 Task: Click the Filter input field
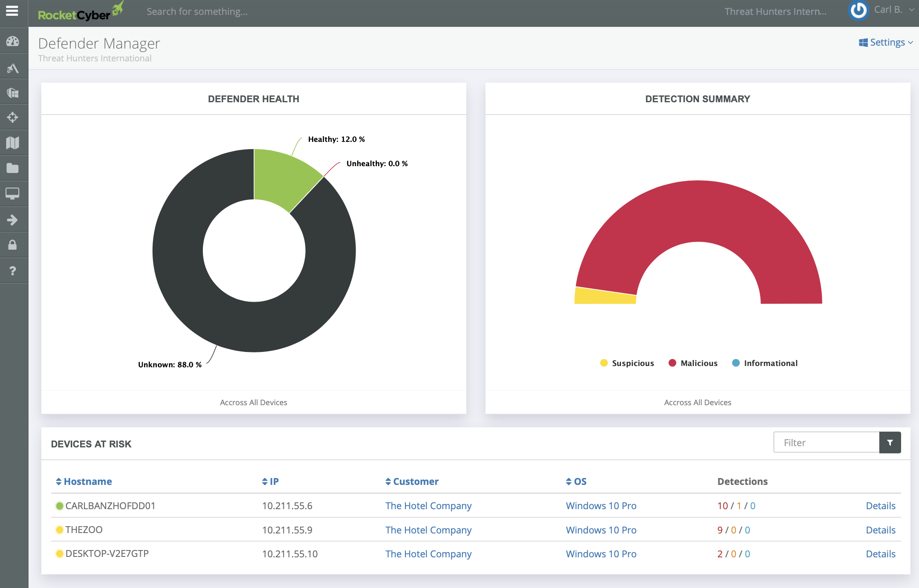[827, 443]
